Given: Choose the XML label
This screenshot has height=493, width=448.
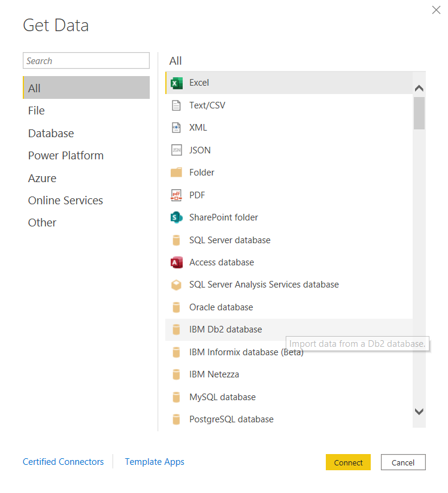Looking at the screenshot, I should pyautogui.click(x=198, y=128).
